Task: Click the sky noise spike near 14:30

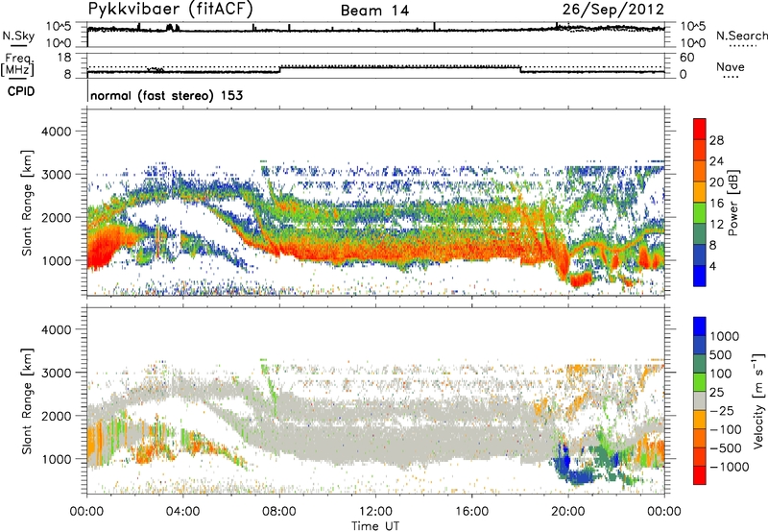Action: pos(434,27)
